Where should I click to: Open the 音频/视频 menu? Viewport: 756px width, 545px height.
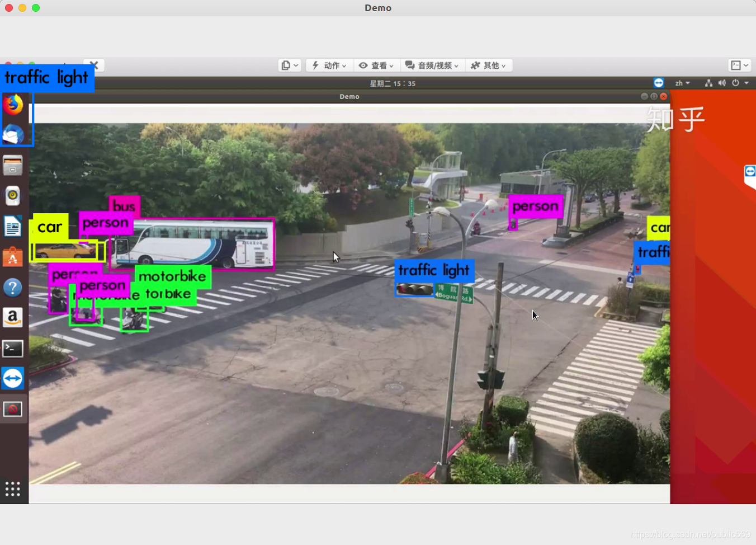432,65
